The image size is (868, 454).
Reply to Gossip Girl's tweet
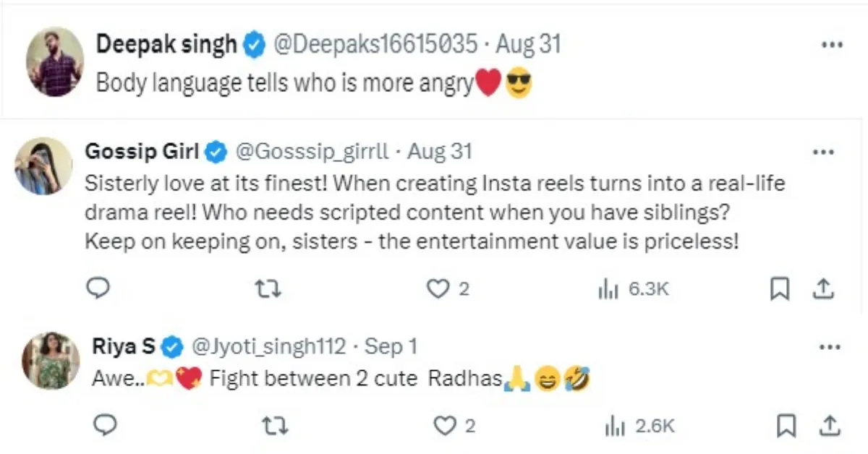click(97, 289)
